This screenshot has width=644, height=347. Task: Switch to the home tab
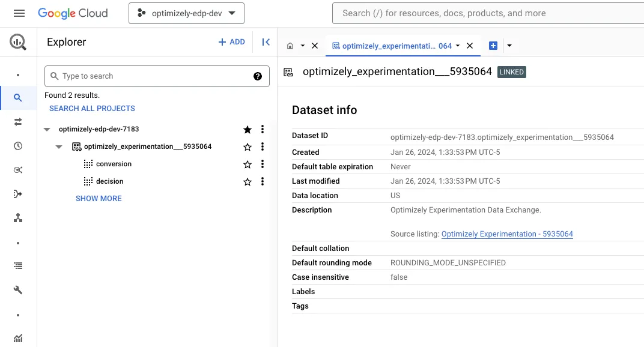click(290, 46)
